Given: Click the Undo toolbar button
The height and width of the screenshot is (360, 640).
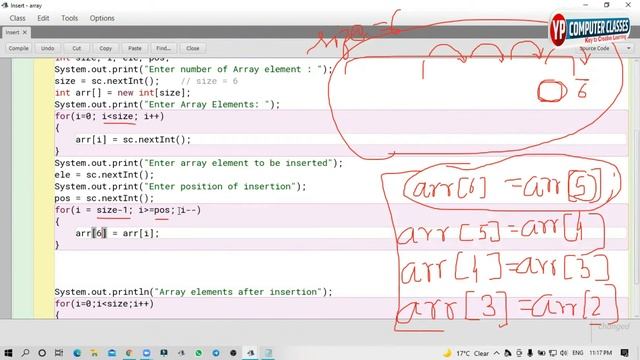Looking at the screenshot, I should tap(47, 48).
